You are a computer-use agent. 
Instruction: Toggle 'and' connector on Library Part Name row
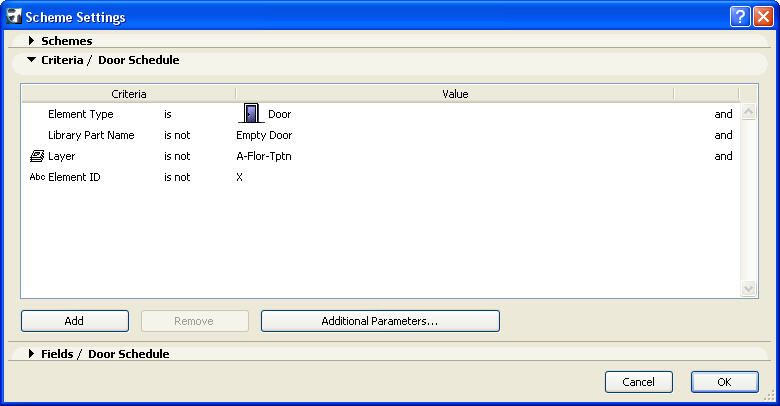click(723, 135)
